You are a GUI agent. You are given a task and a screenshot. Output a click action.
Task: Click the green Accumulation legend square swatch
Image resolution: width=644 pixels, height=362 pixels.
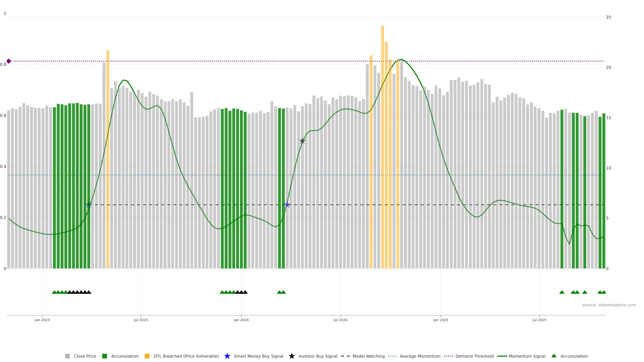[x=104, y=356]
